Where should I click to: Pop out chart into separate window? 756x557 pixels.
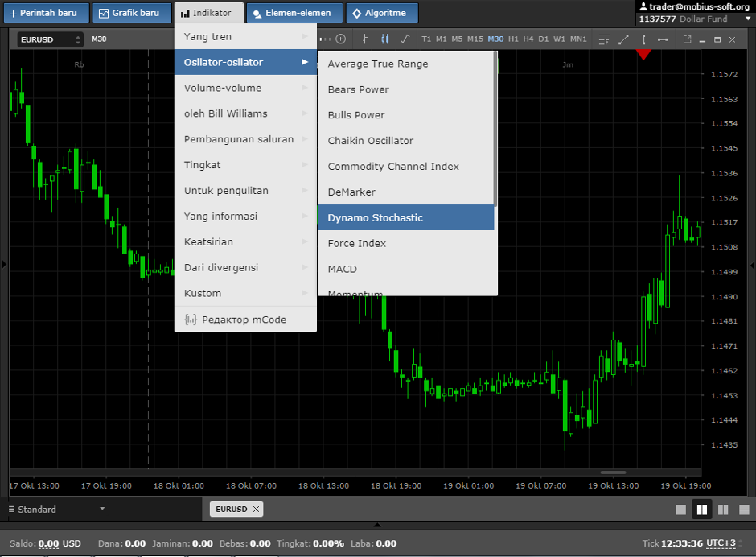(687, 39)
